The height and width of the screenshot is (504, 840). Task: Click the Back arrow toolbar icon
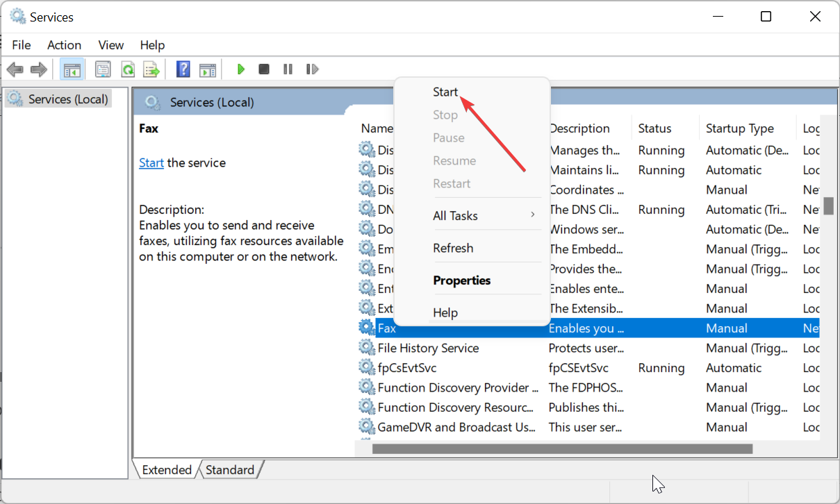[x=15, y=69]
